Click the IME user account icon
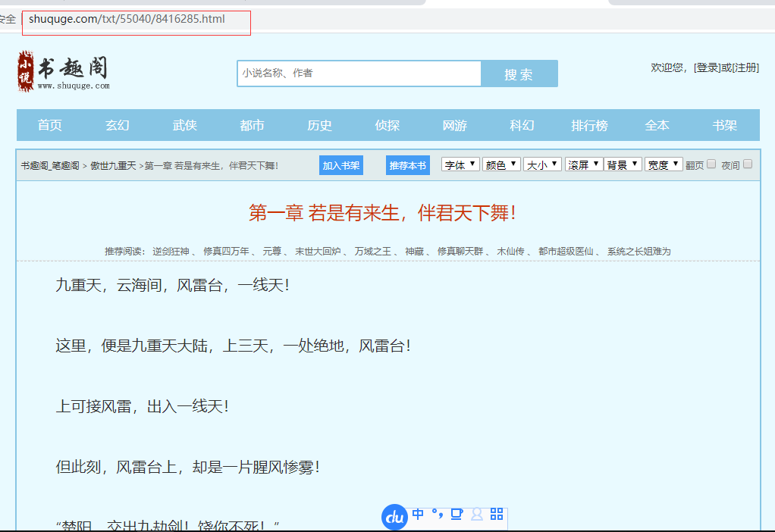Image resolution: width=775 pixels, height=532 pixels. pos(476,515)
